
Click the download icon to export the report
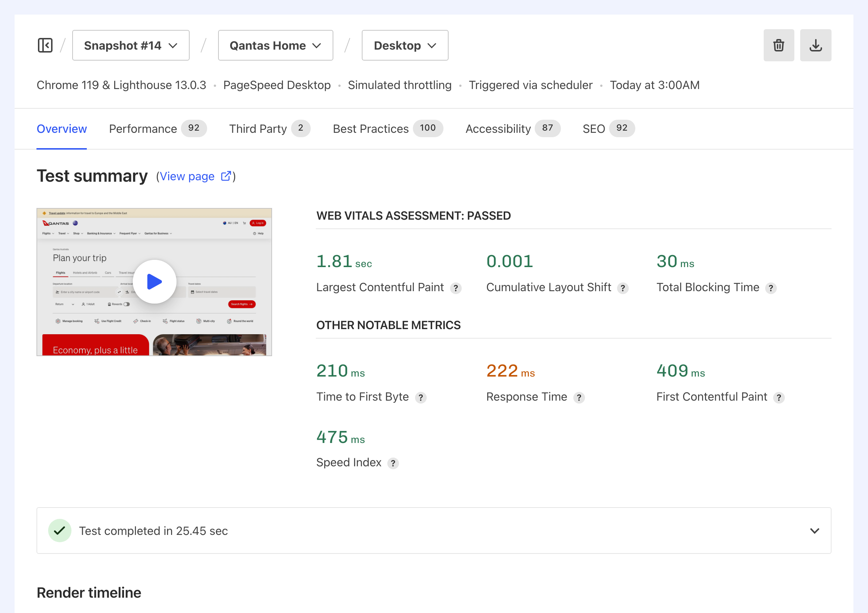[x=815, y=45]
